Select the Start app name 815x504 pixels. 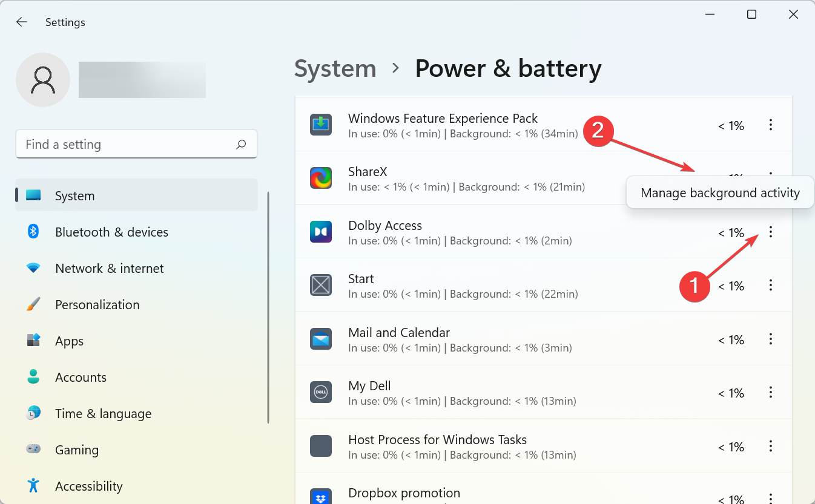[361, 279]
